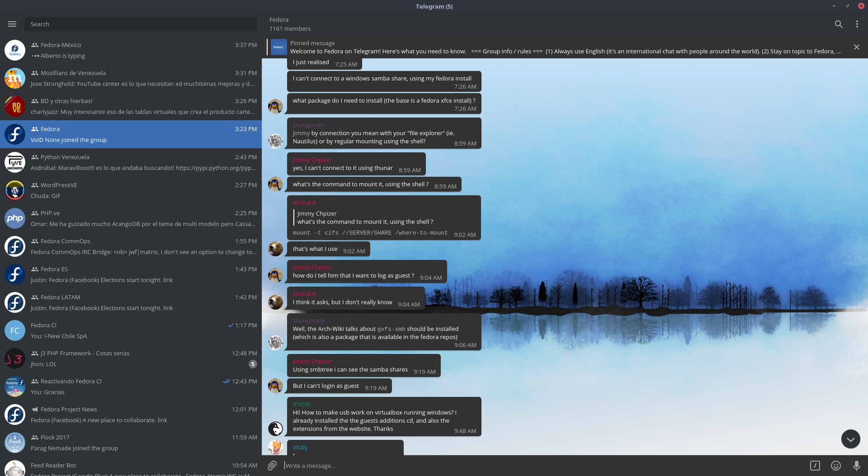Search messages in Fedora chat
Screen dimensions: 868x476
click(x=839, y=24)
